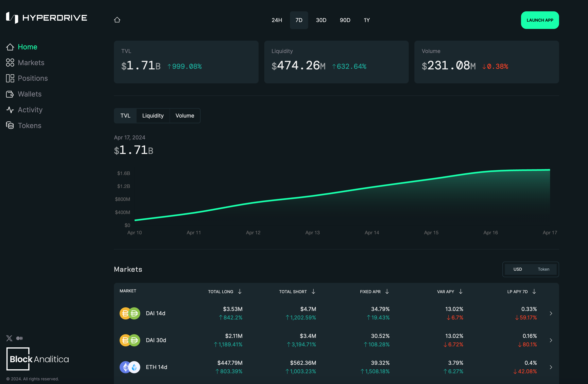The height and width of the screenshot is (384, 588).
Task: Open the Positions layout icon in the sidebar
Action: tap(10, 78)
